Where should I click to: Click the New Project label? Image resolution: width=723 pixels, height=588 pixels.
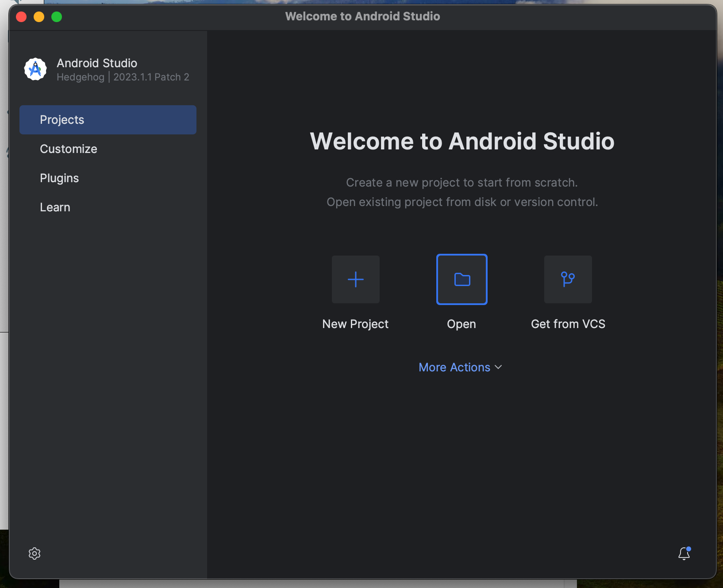355,324
